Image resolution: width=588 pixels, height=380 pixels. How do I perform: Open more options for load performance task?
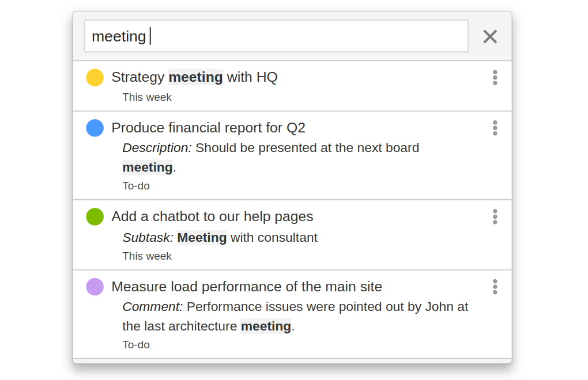click(495, 287)
